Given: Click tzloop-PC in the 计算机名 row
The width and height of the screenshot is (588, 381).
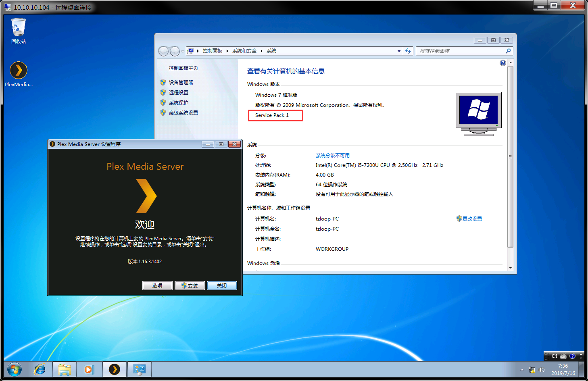Looking at the screenshot, I should 327,219.
